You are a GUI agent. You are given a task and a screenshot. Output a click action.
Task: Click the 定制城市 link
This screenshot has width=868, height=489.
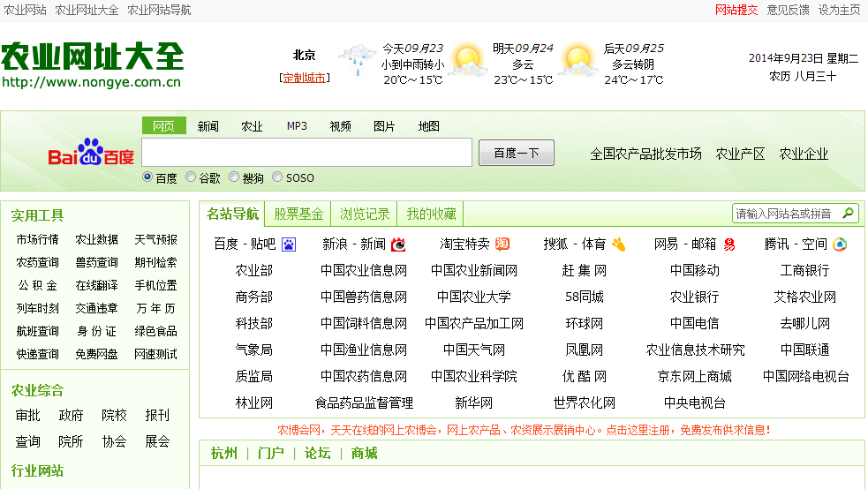click(305, 78)
